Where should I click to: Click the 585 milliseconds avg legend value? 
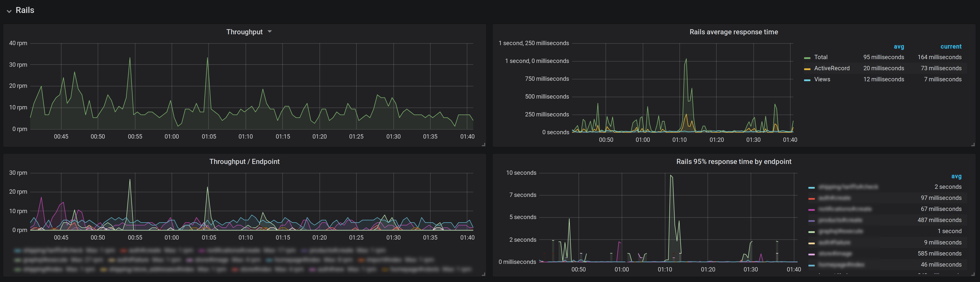(x=939, y=253)
